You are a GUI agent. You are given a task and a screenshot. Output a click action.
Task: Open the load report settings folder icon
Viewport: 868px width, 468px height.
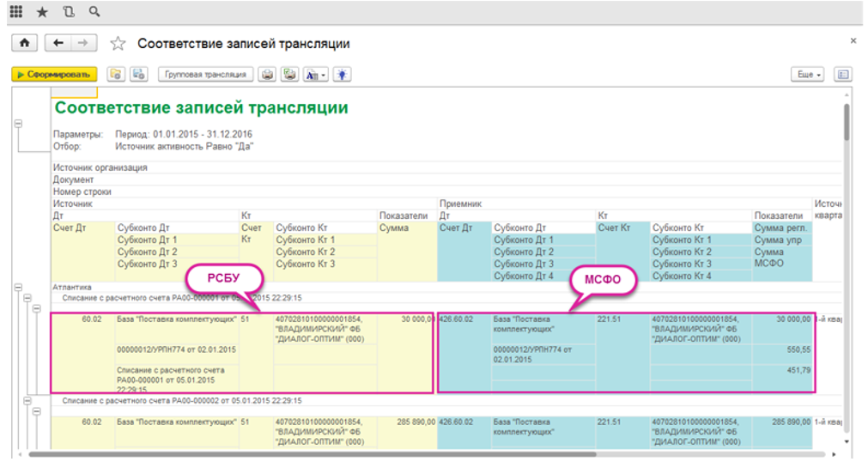pos(115,75)
